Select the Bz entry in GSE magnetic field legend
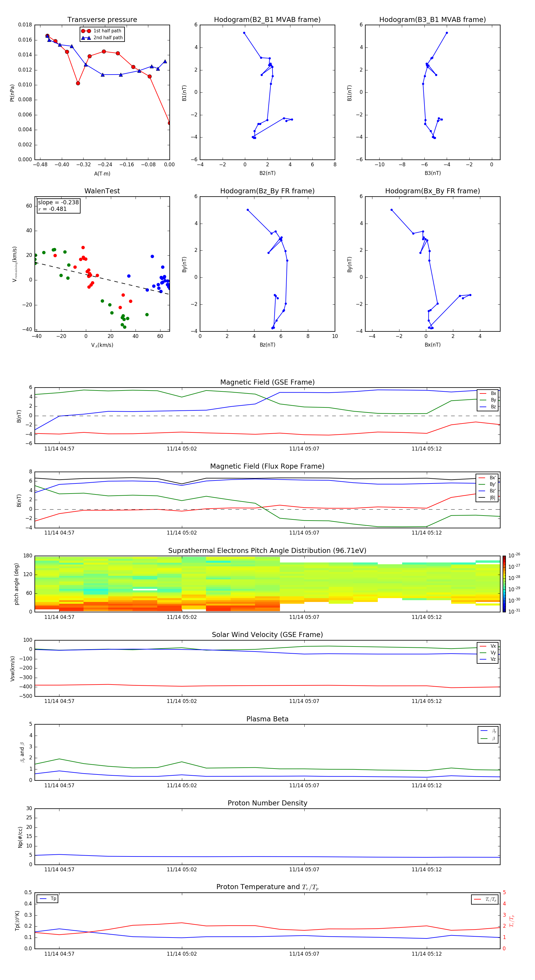535x980 pixels. [x=488, y=407]
